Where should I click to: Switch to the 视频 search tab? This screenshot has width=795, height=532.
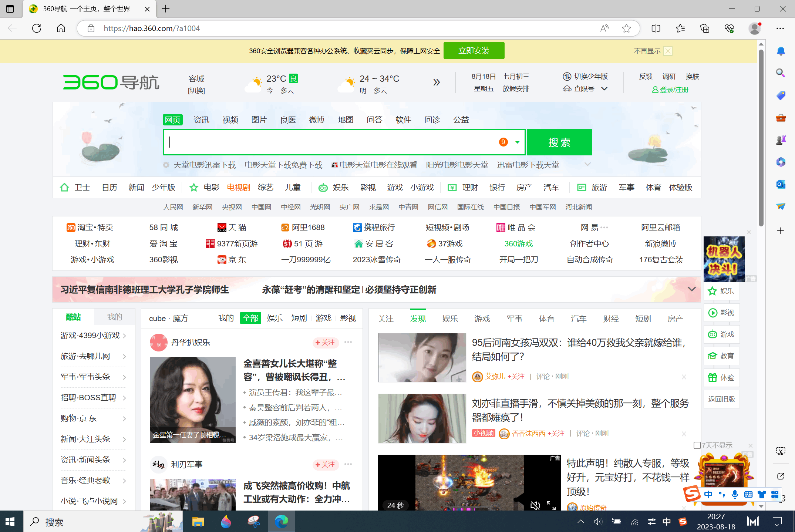tap(230, 120)
